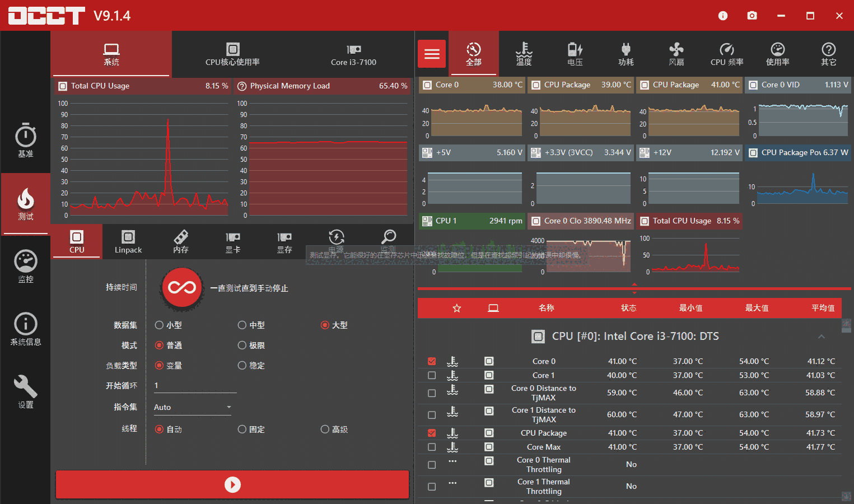Image resolution: width=854 pixels, height=504 pixels.
Task: Click the ellipsis icon in Core 1 Thermal Throttling row
Action: [452, 483]
